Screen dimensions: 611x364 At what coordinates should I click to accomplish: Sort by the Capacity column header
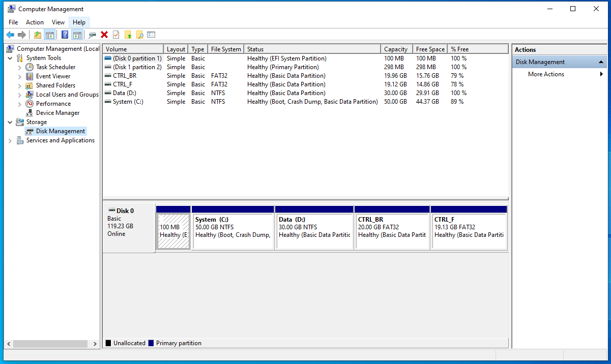click(x=396, y=49)
